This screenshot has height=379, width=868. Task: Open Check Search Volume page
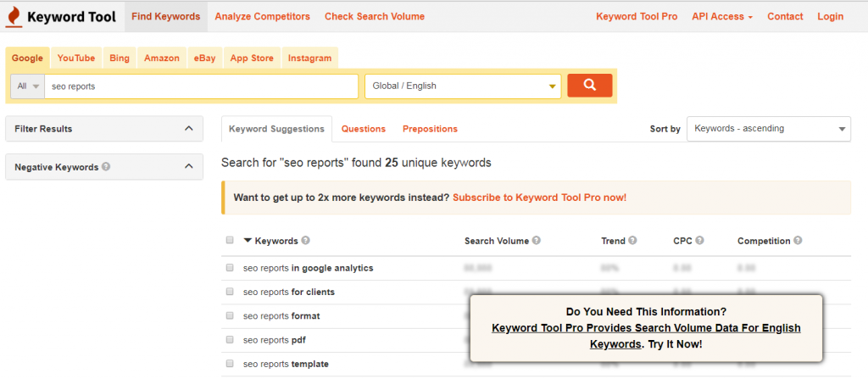point(375,17)
